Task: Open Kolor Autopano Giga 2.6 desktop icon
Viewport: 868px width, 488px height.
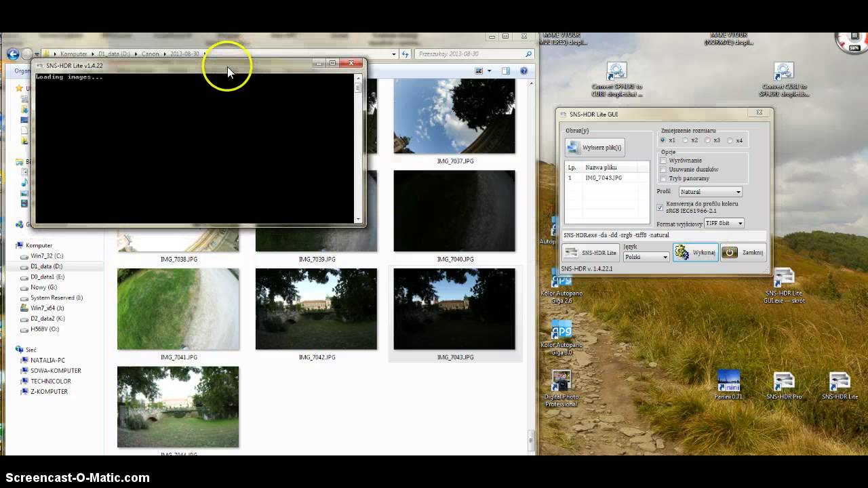Action: [561, 287]
